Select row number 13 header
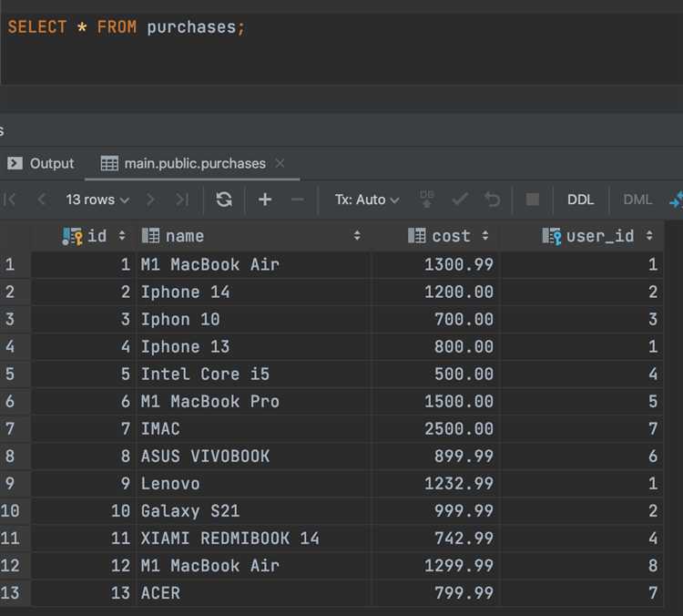Viewport: 683px width, 616px height. 15,593
